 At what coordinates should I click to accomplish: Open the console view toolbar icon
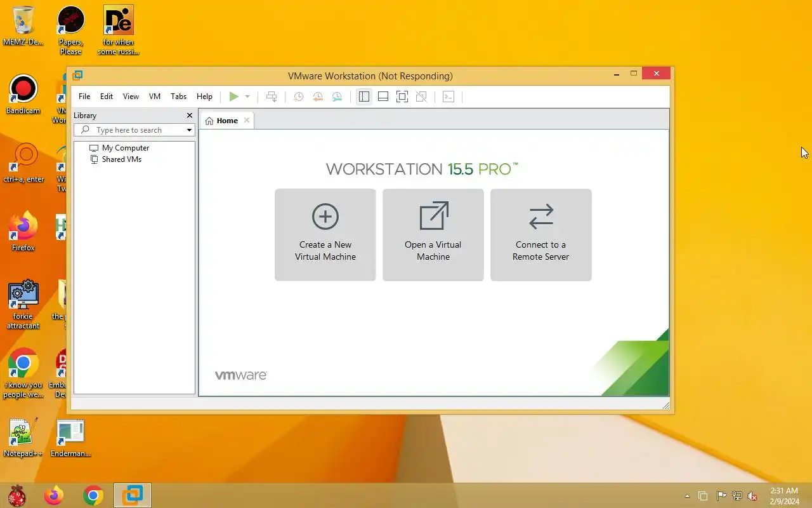tap(449, 97)
